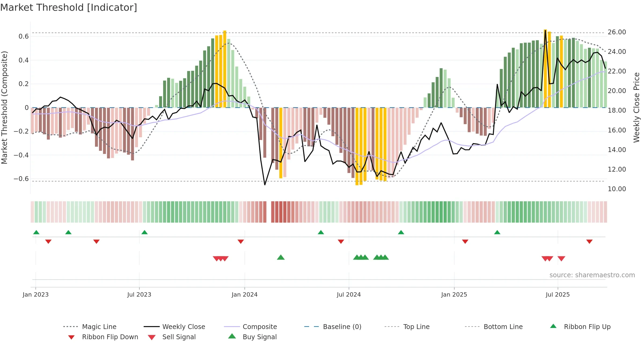Select Ribbon Flip Down marker in April 2023
The height and width of the screenshot is (362, 644).
96,242
